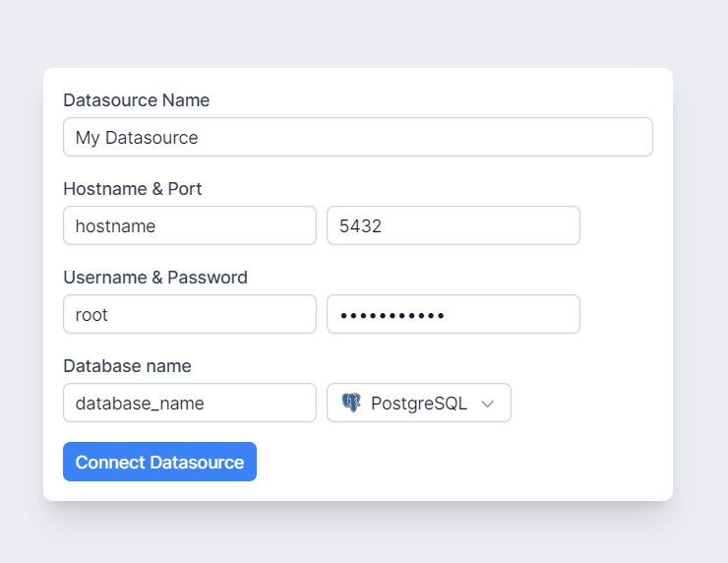Click the gray background below the form card
Viewport: 728px width, 563px height.
click(x=364, y=536)
